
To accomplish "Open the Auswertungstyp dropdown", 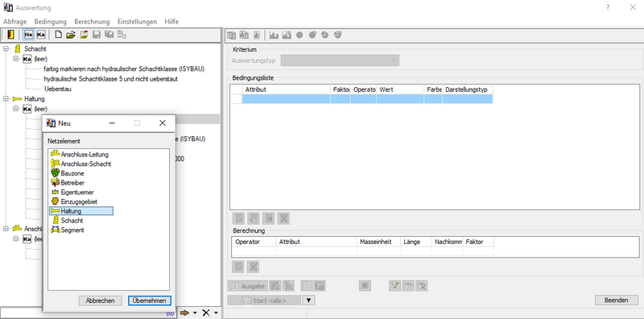I will click(340, 60).
